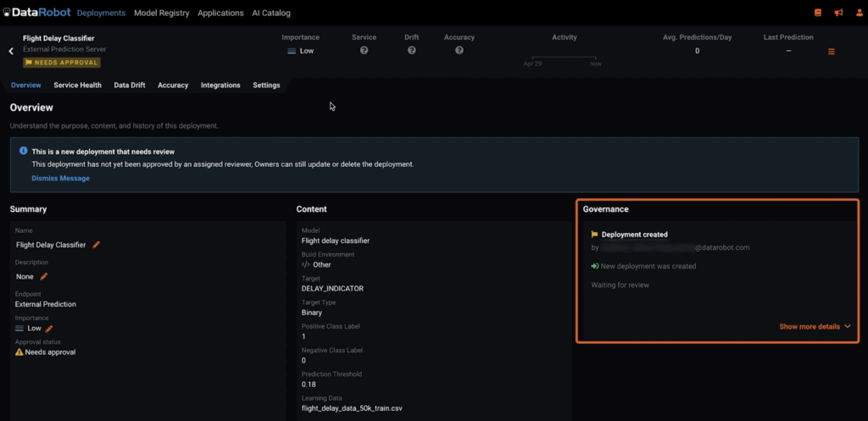Switch to the Accuracy tab

(x=173, y=86)
